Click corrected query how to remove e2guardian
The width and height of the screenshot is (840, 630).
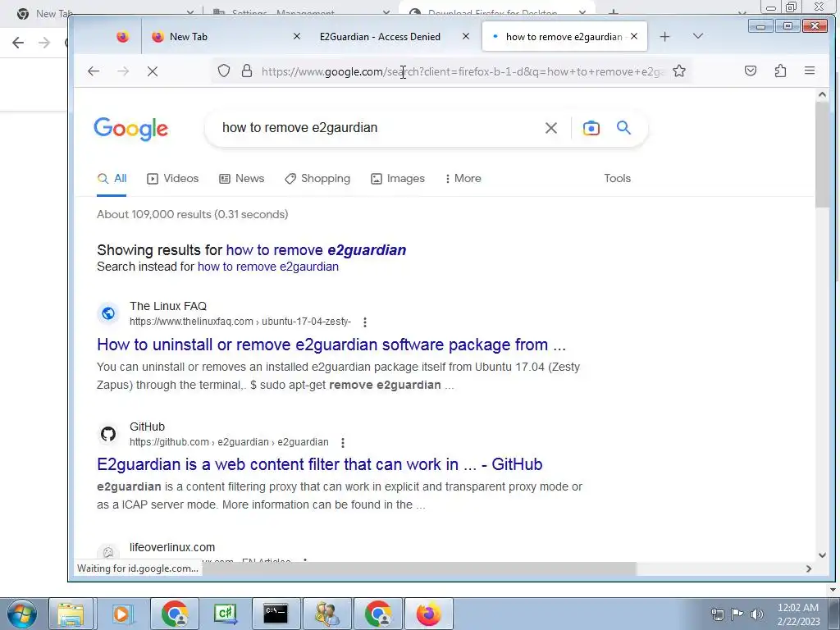click(x=316, y=250)
